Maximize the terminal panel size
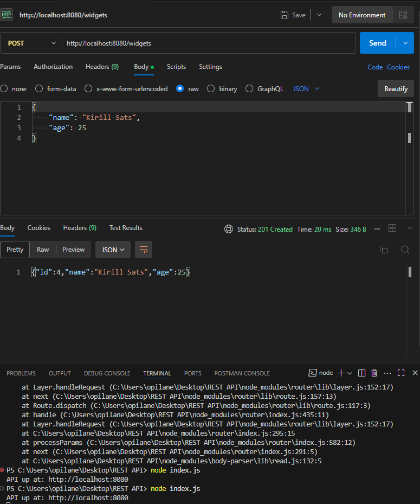Viewport: 420px width, 504px height. point(401,373)
